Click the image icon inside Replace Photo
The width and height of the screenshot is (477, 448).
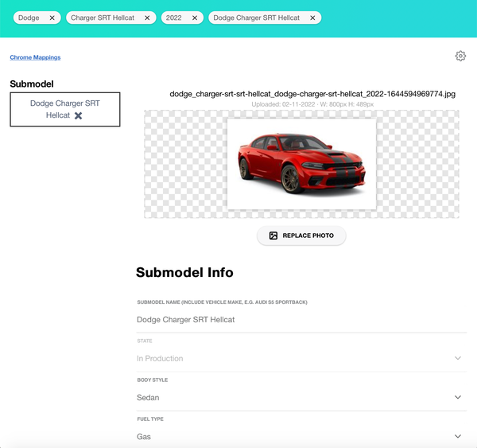pos(273,236)
